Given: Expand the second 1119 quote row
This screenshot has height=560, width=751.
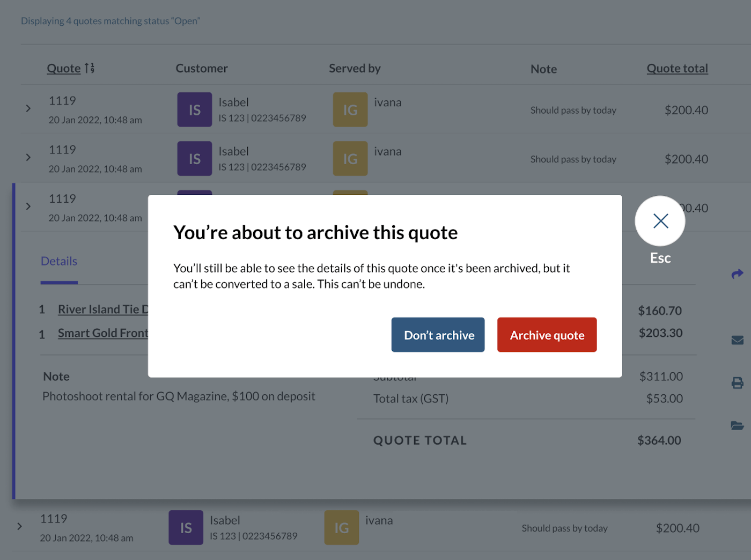Looking at the screenshot, I should 28,157.
